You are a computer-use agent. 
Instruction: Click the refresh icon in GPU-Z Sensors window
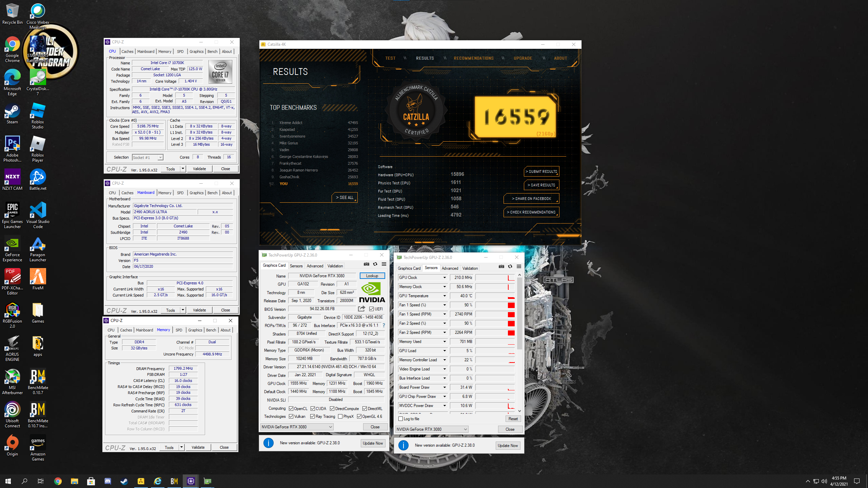point(510,266)
